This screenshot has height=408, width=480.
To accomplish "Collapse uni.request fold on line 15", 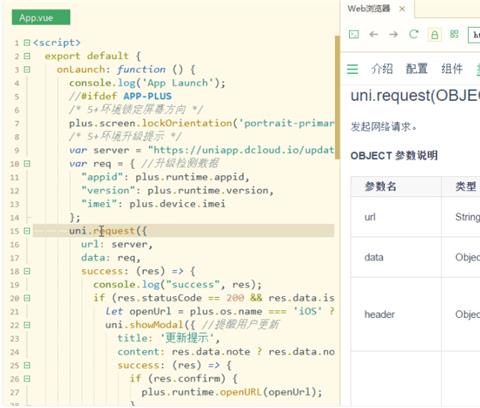I will point(27,231).
